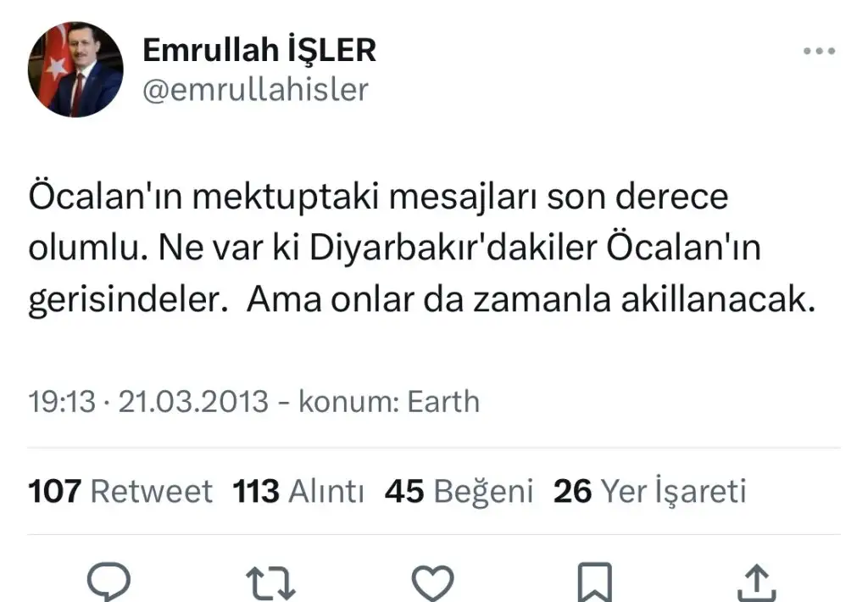
Task: Open Emrullah İŞLER's profile picture
Action: pyautogui.click(x=75, y=70)
